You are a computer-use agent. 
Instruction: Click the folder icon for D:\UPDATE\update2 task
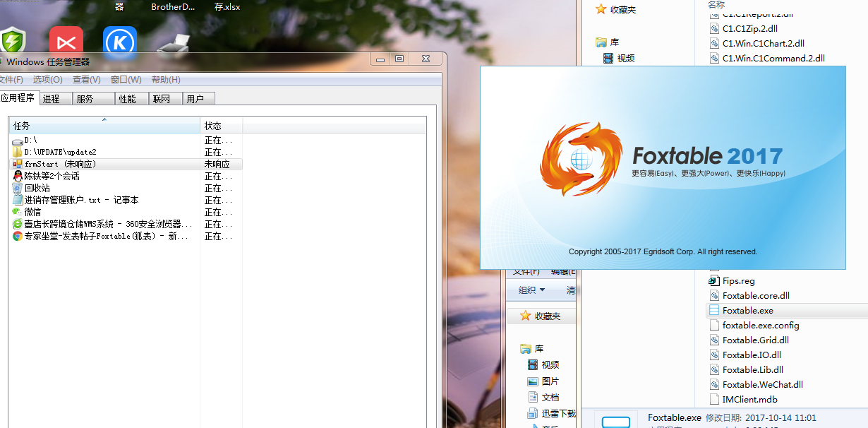18,153
